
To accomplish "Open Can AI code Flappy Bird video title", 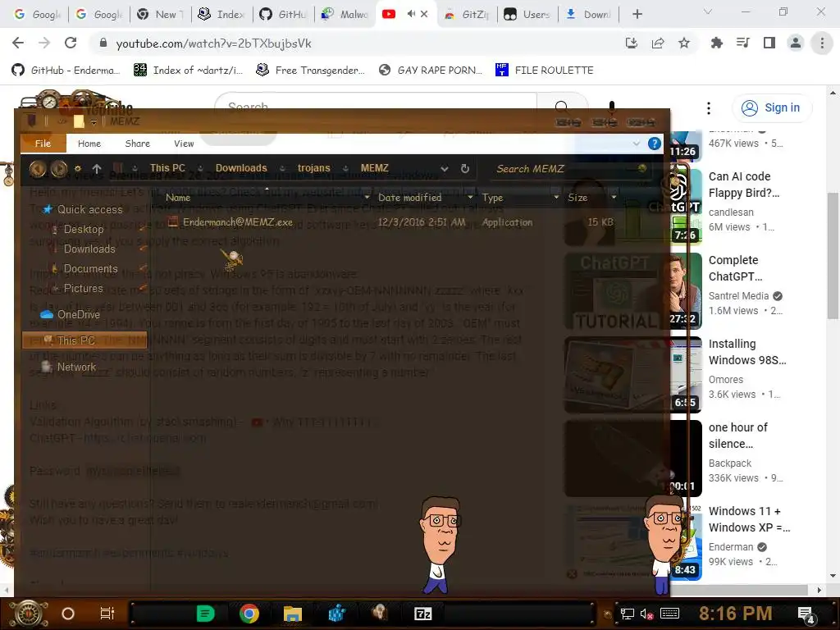I will 743,185.
